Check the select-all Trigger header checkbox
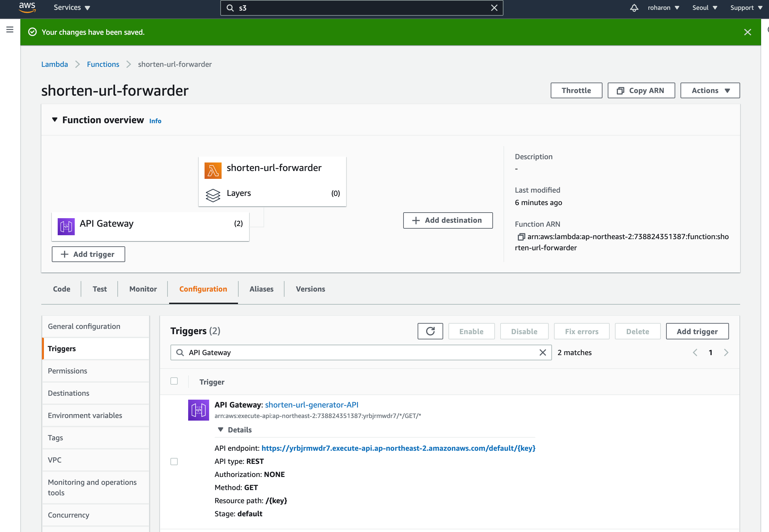This screenshot has width=769, height=532. click(174, 381)
